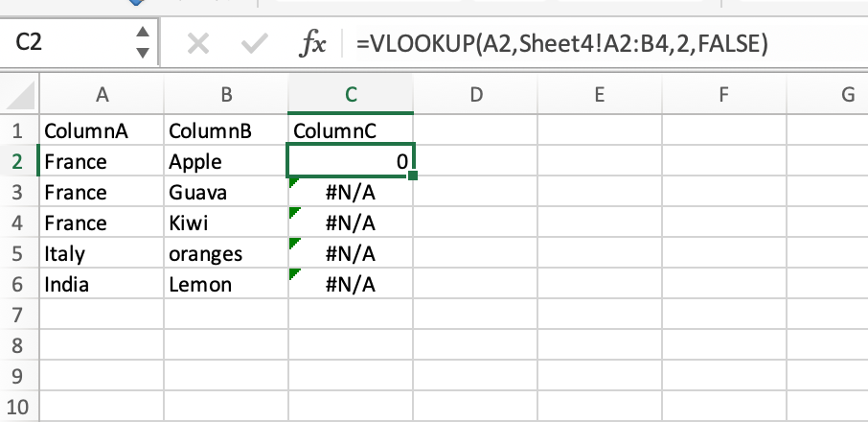Select row 1 header
868x422 pixels.
tap(17, 129)
